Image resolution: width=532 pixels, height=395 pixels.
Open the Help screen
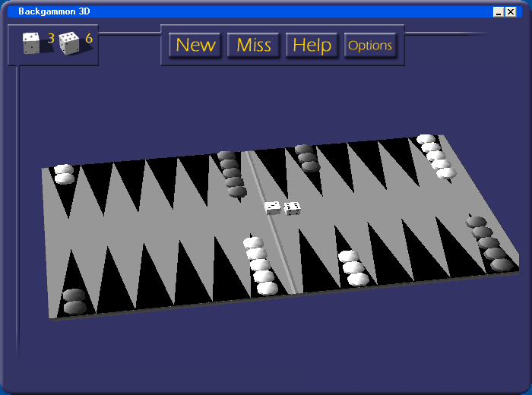tap(312, 46)
